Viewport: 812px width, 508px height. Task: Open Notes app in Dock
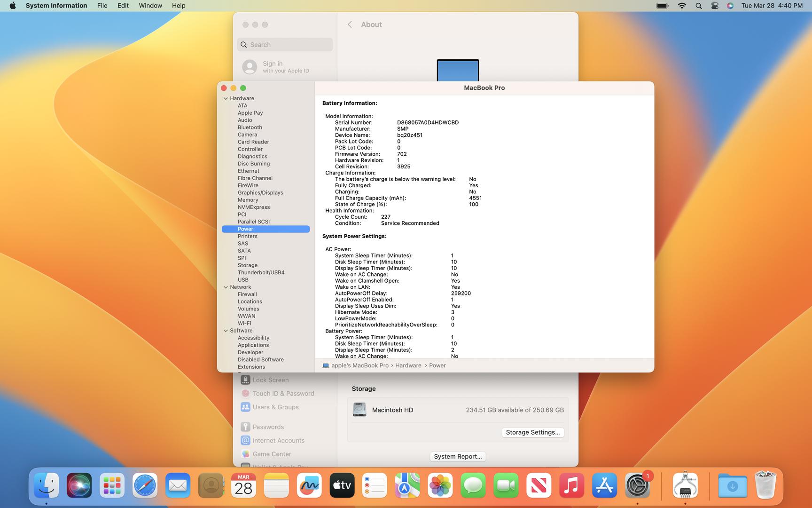pos(276,485)
